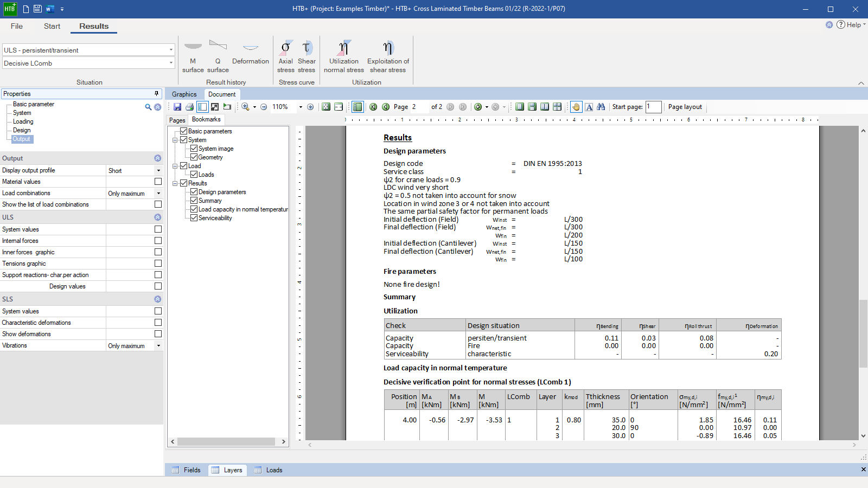Open the Decisive LComb dropdown
Image resolution: width=868 pixels, height=488 pixels.
tap(171, 63)
